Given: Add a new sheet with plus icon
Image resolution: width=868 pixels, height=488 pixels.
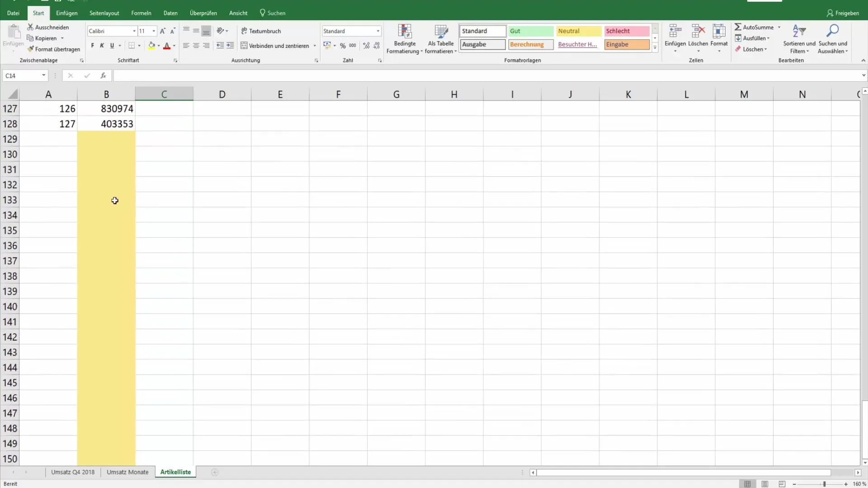Looking at the screenshot, I should [x=215, y=472].
